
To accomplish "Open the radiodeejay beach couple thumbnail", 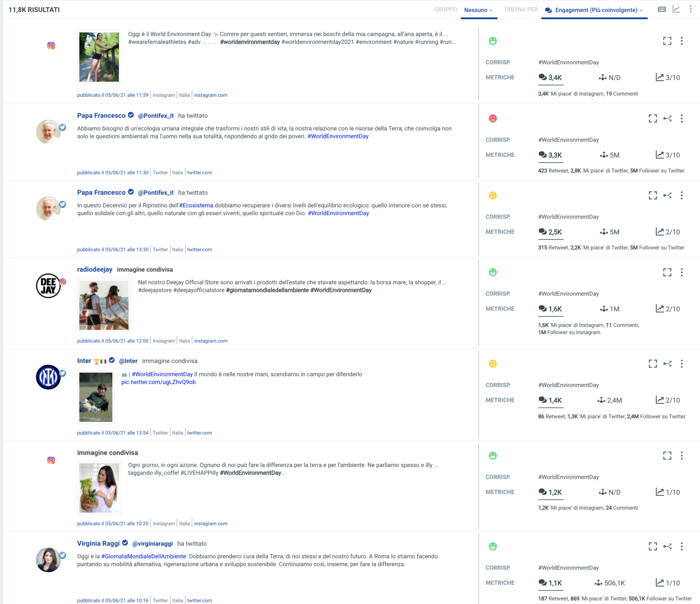I will tap(104, 305).
